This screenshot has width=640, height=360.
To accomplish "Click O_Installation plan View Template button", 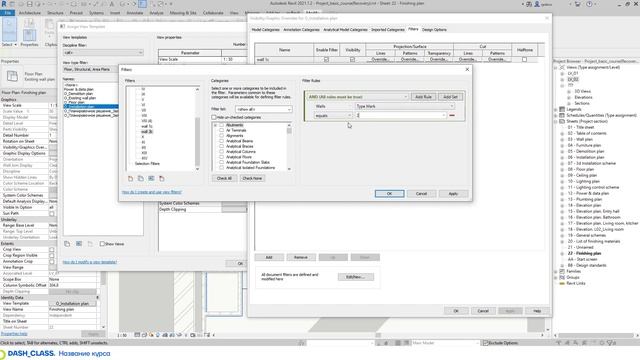I will (72, 304).
